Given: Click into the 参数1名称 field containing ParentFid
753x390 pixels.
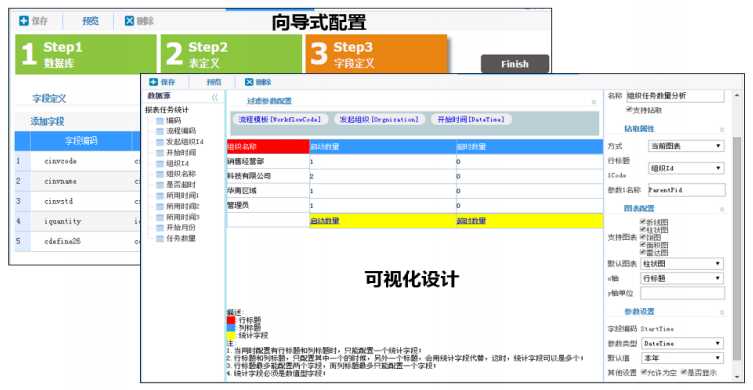Looking at the screenshot, I should [x=686, y=190].
